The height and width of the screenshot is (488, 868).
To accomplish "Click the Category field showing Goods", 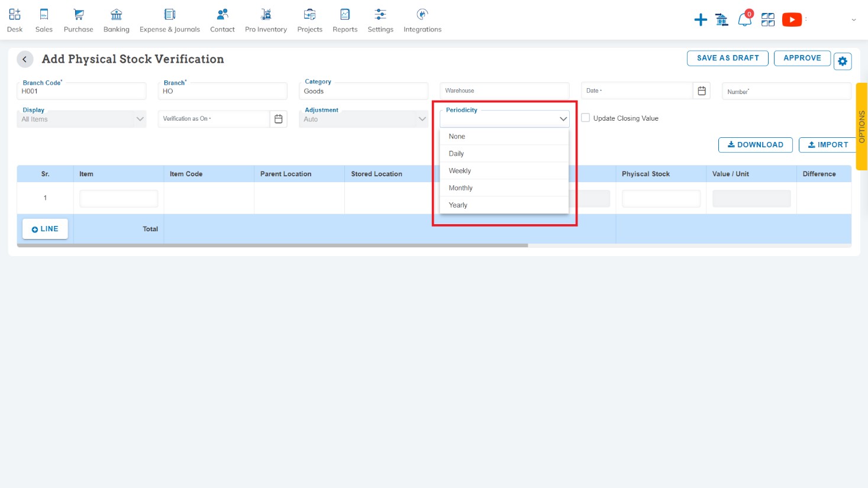I will 364,91.
